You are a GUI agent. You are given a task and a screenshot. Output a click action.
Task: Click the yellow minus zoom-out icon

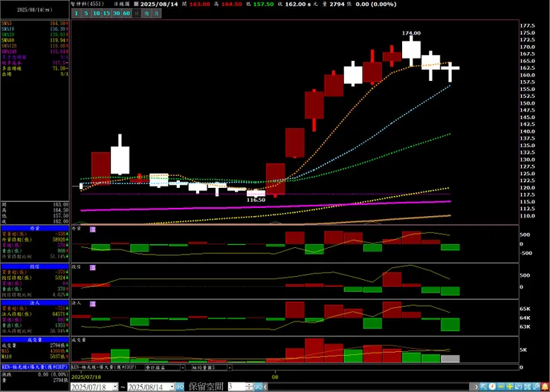(x=501, y=387)
